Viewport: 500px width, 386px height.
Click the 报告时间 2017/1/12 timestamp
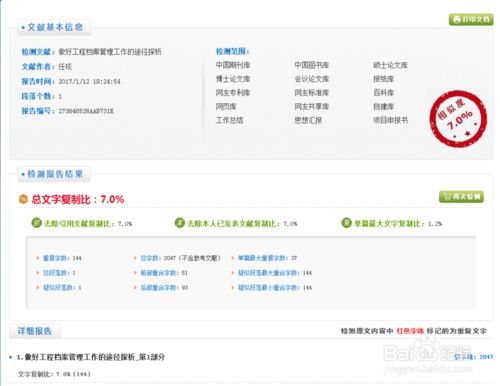(89, 81)
